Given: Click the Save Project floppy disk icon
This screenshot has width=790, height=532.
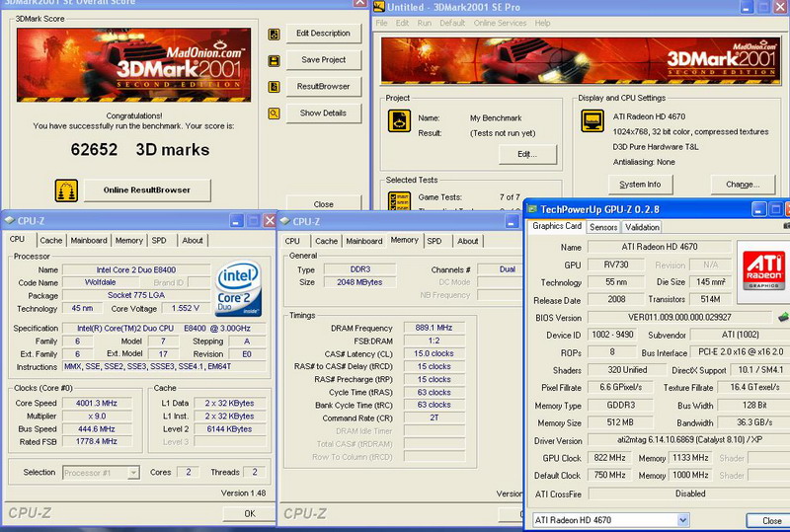Looking at the screenshot, I should (275, 61).
